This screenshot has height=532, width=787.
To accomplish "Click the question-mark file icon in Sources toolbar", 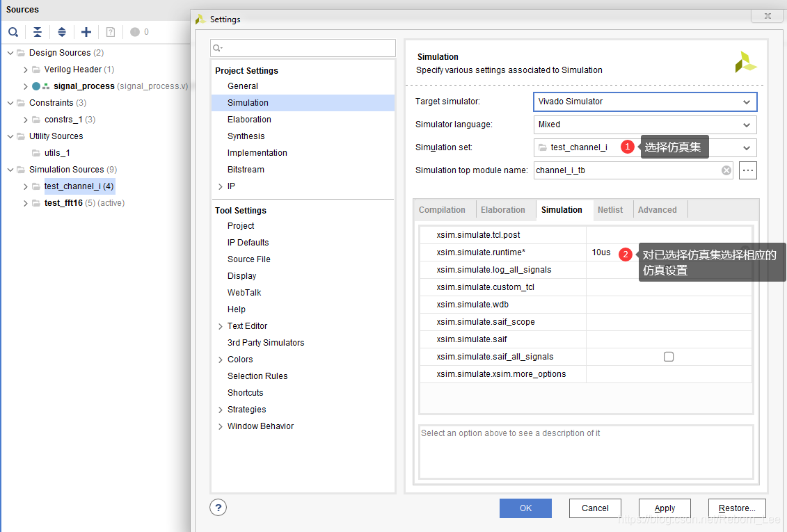I will [111, 32].
